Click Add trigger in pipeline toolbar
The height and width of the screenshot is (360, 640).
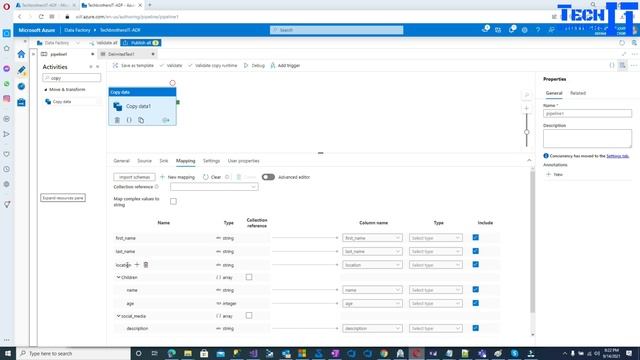click(x=285, y=65)
